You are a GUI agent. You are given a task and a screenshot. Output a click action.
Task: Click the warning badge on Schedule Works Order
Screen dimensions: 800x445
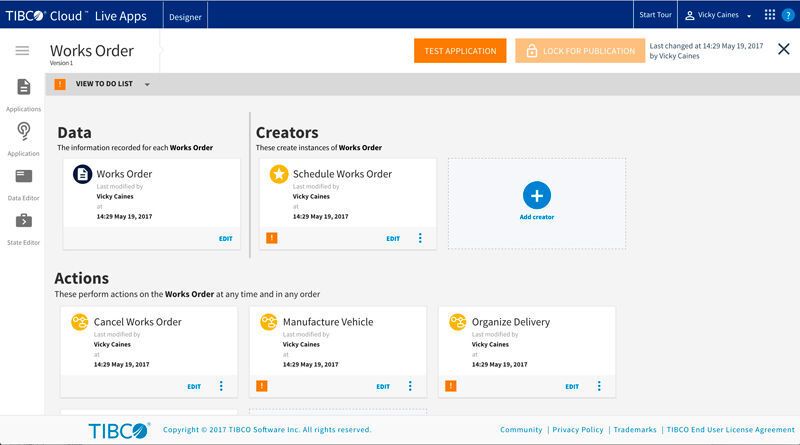272,238
